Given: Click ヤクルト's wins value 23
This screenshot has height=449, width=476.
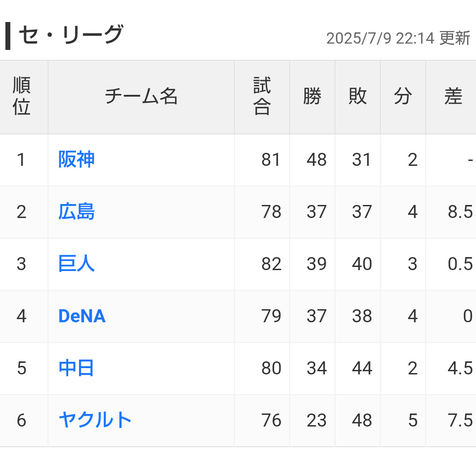Looking at the screenshot, I should click(x=317, y=420).
